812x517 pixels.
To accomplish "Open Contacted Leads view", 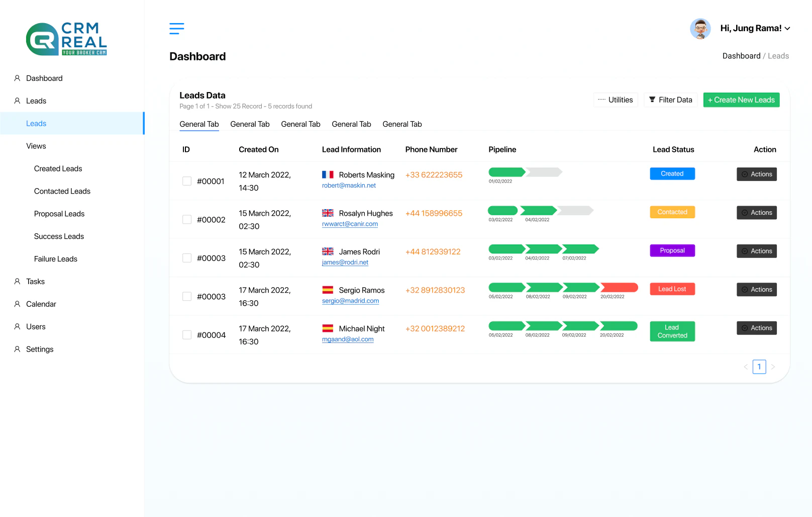I will tap(62, 192).
